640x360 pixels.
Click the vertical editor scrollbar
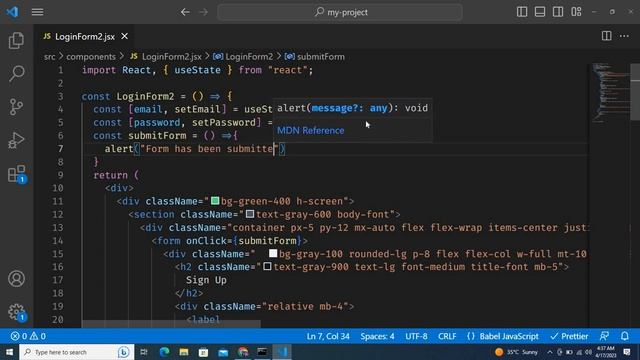(635, 92)
